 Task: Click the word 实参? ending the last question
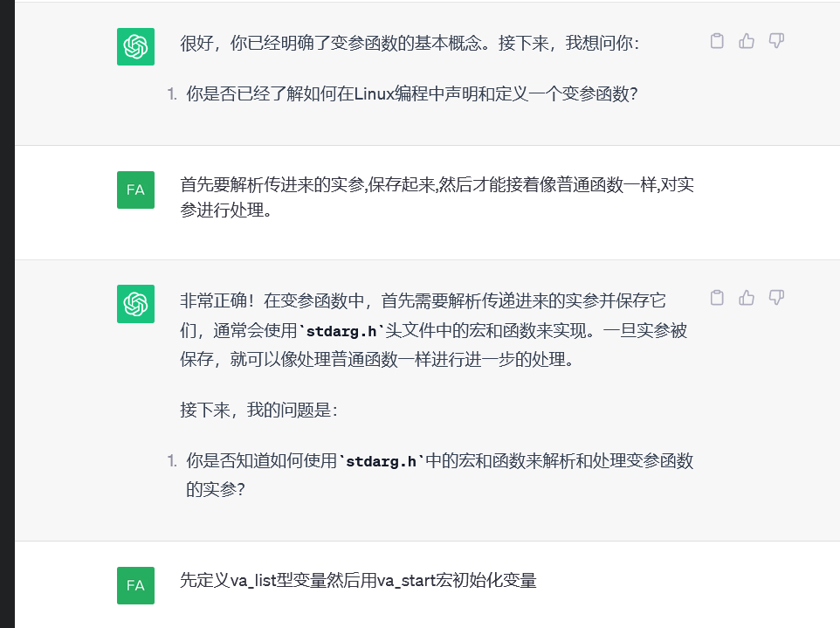click(215, 490)
